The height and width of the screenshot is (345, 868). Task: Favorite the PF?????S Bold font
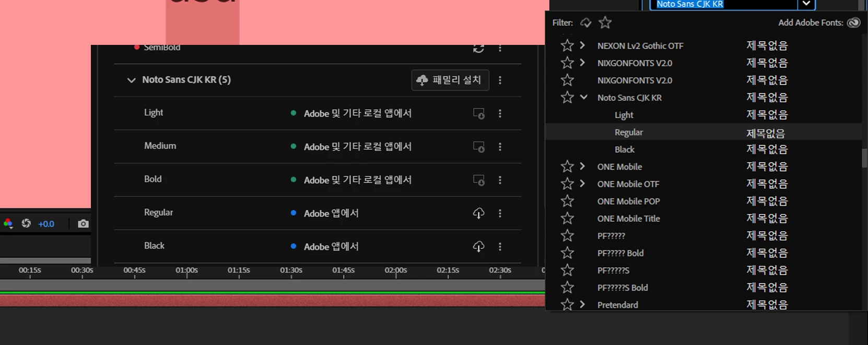pos(567,287)
